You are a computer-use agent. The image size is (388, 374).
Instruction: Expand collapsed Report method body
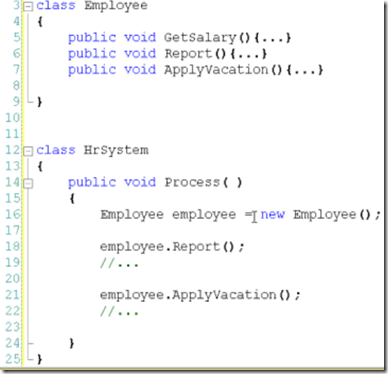[248, 54]
